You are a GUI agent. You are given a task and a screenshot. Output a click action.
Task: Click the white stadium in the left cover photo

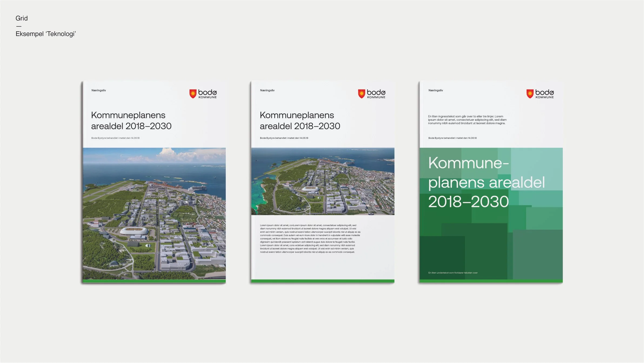(134, 231)
